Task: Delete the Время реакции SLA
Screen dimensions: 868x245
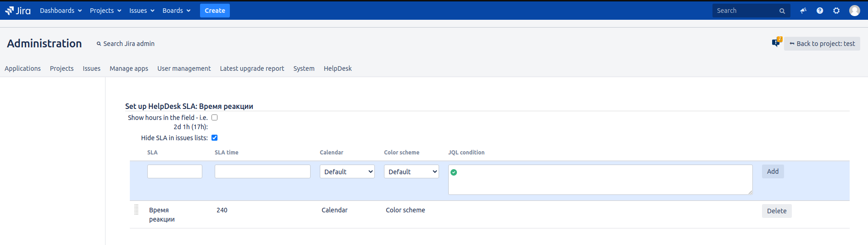Action: [777, 211]
